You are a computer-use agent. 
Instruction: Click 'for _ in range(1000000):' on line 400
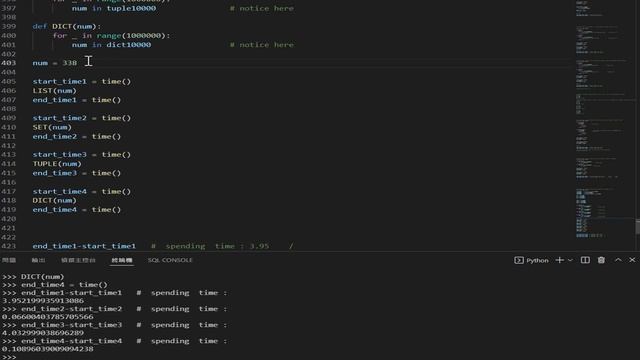point(111,36)
